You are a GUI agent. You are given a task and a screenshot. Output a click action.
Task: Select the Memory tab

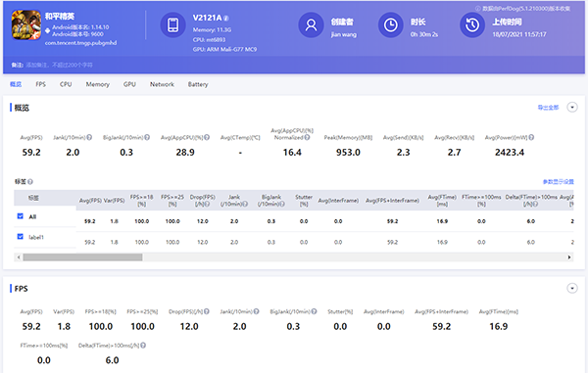pos(97,84)
